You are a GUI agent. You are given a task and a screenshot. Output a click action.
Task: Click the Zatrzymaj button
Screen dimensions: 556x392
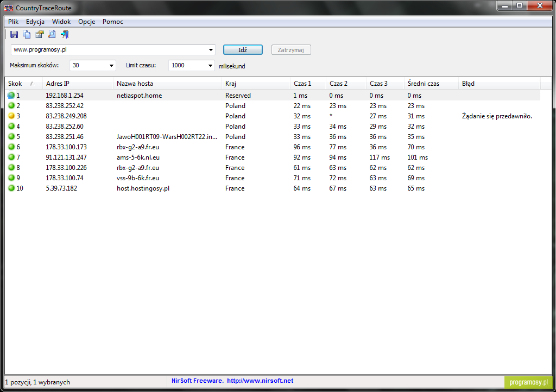pos(291,50)
